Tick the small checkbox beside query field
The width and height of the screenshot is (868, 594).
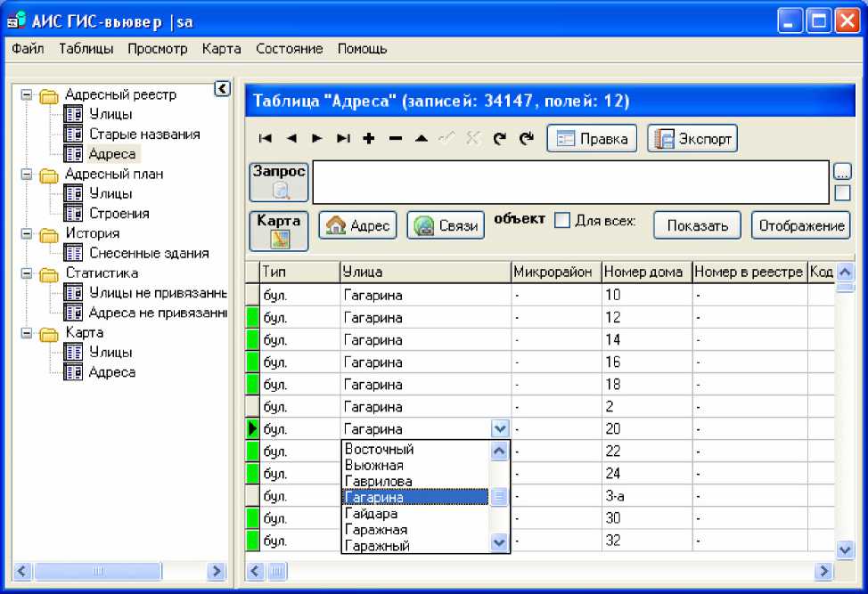click(x=842, y=192)
